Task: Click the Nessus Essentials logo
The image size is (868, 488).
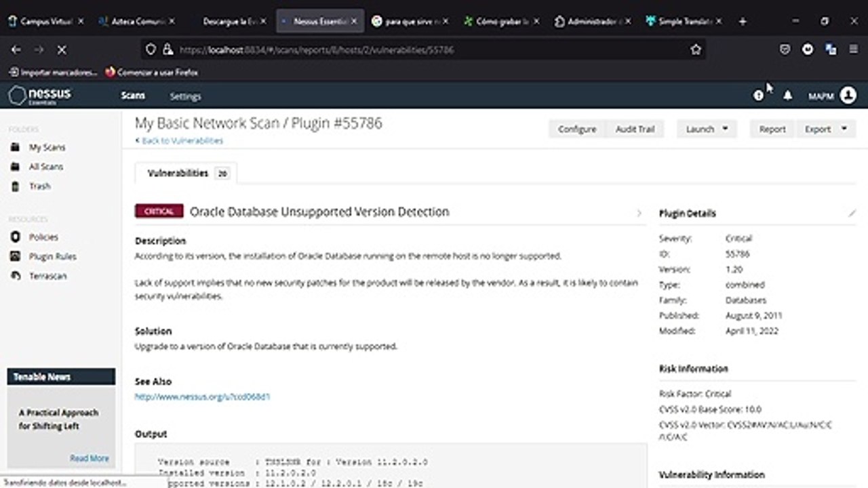Action: (x=39, y=96)
